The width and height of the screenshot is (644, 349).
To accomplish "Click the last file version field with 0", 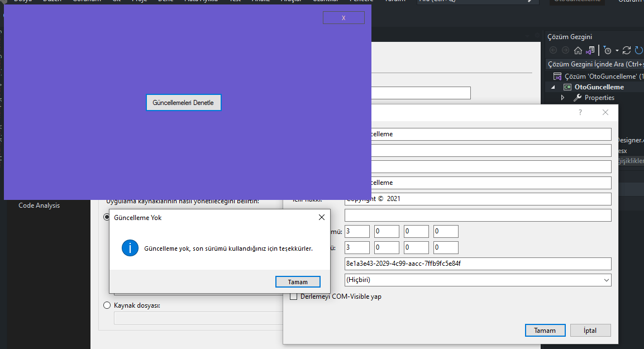I will pos(446,247).
